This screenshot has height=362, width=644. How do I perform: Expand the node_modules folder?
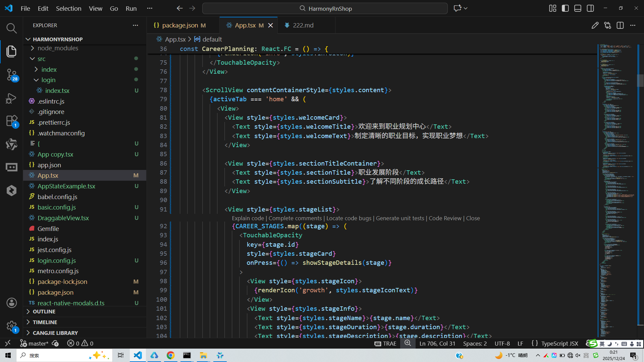[x=58, y=48]
